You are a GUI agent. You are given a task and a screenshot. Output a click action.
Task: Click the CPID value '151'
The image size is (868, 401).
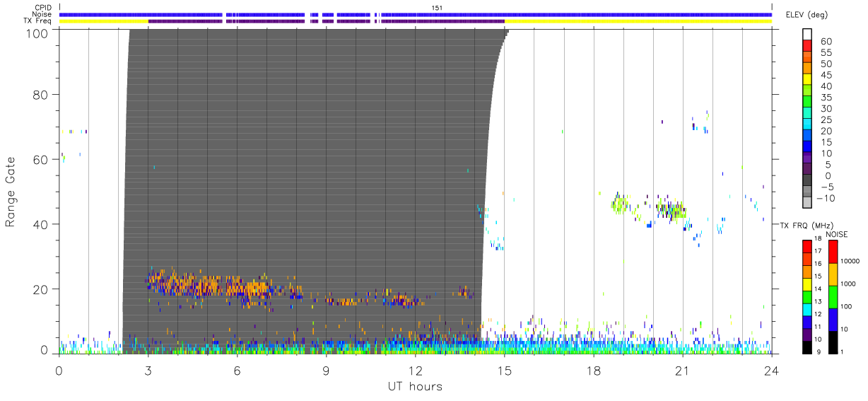coord(437,8)
